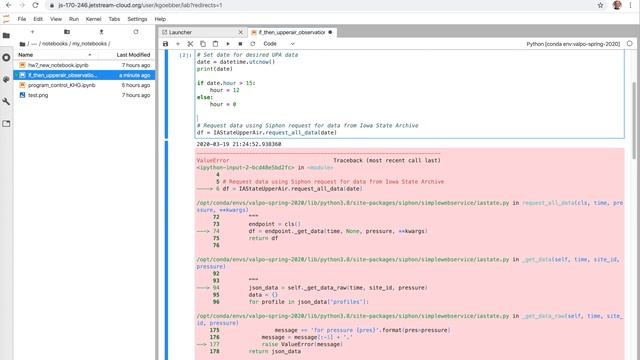Go back using the browser back arrow
Viewport: 640px width, 360px height.
point(9,5)
